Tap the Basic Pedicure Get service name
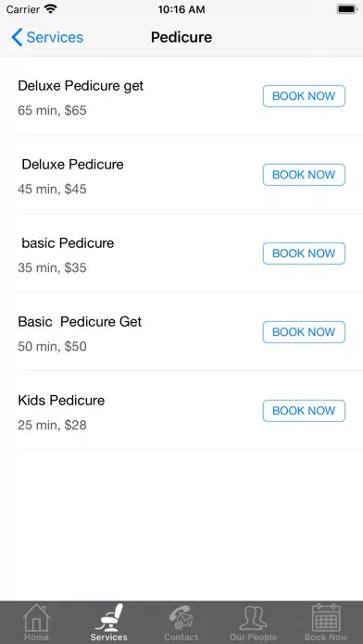 point(80,322)
